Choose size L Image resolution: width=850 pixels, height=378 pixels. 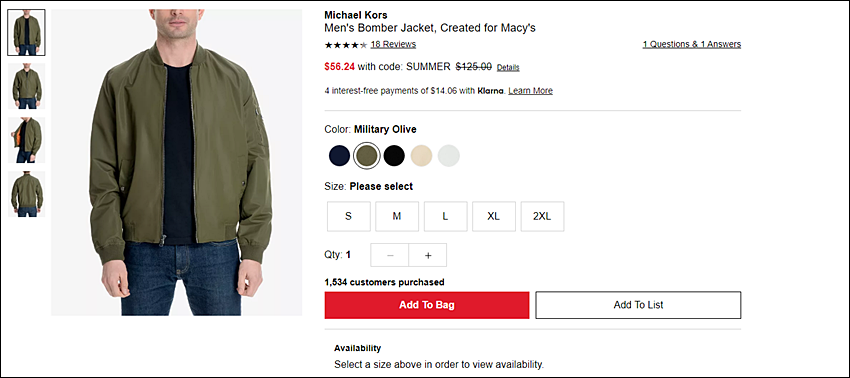(446, 216)
